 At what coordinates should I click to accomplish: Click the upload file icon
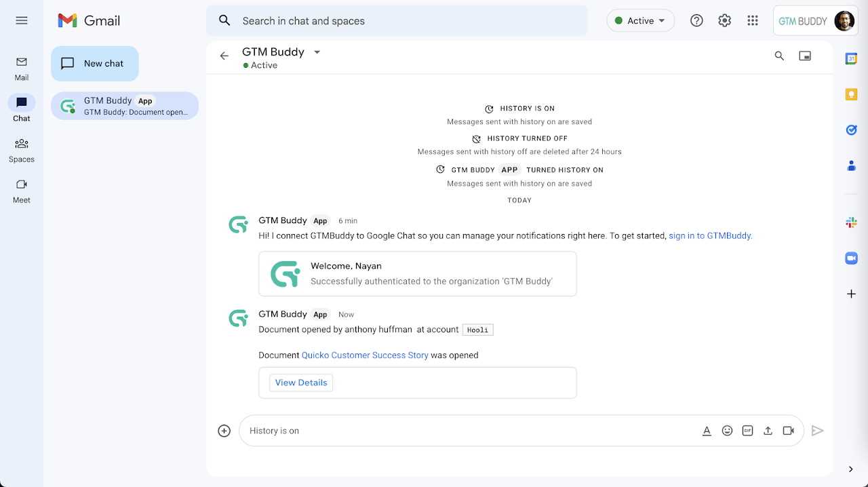(x=768, y=431)
